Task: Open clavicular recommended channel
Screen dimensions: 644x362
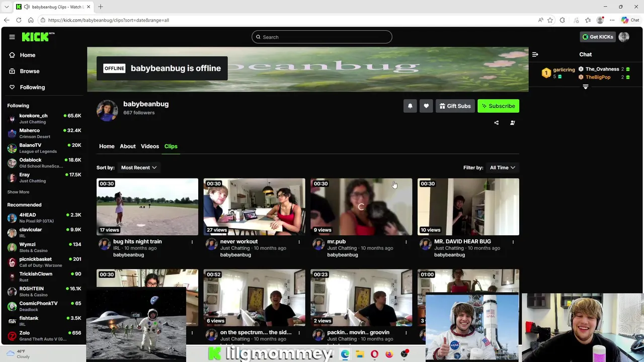Action: (44, 232)
